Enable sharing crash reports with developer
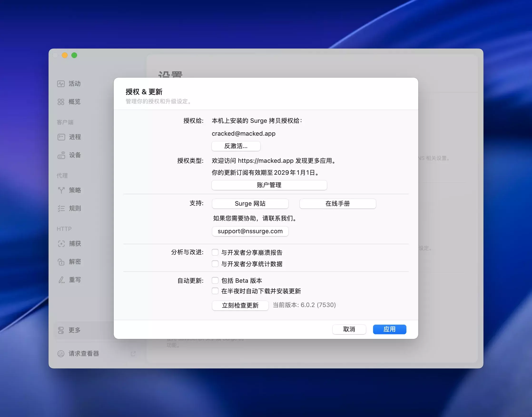Image resolution: width=532 pixels, height=417 pixels. pos(215,252)
